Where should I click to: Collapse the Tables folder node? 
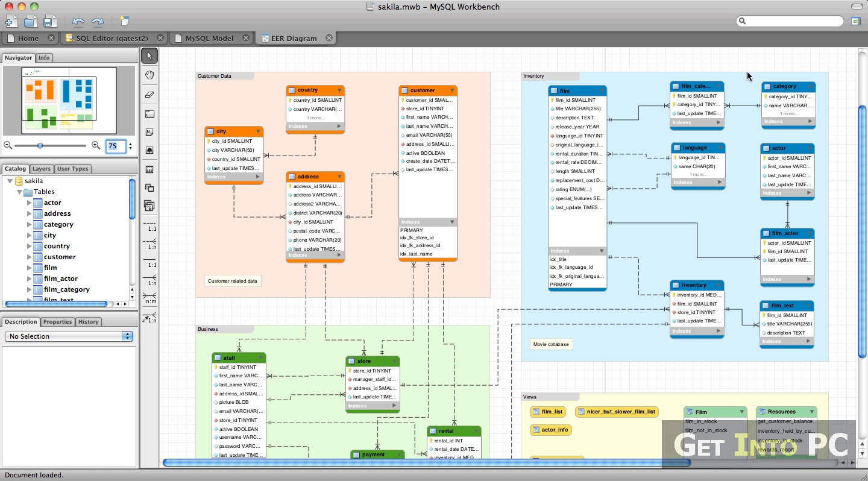coord(19,192)
